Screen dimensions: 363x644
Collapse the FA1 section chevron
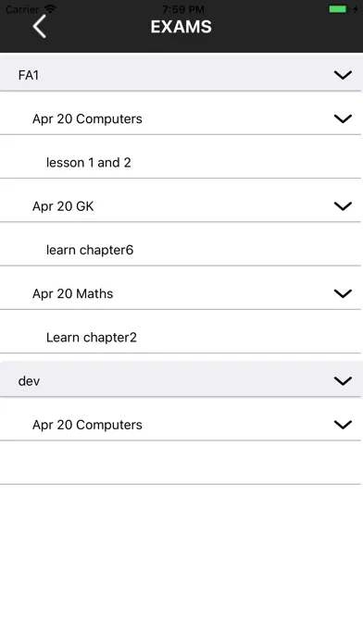tap(343, 75)
